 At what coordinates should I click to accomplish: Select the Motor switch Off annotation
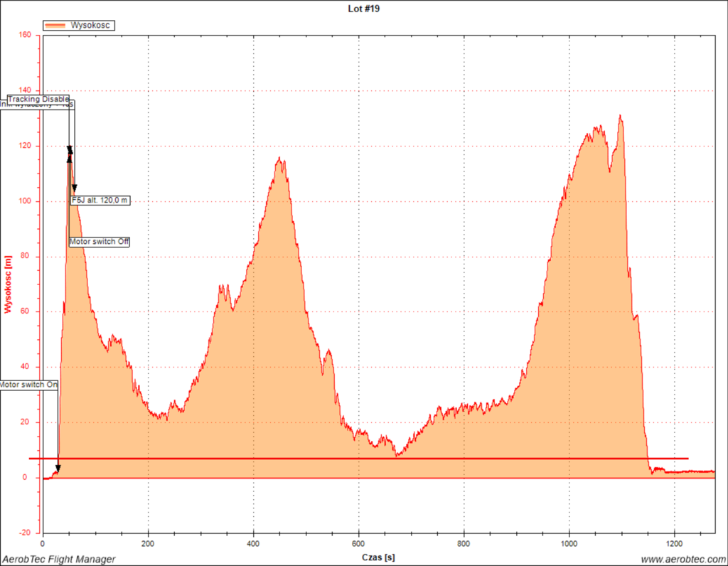(x=100, y=242)
